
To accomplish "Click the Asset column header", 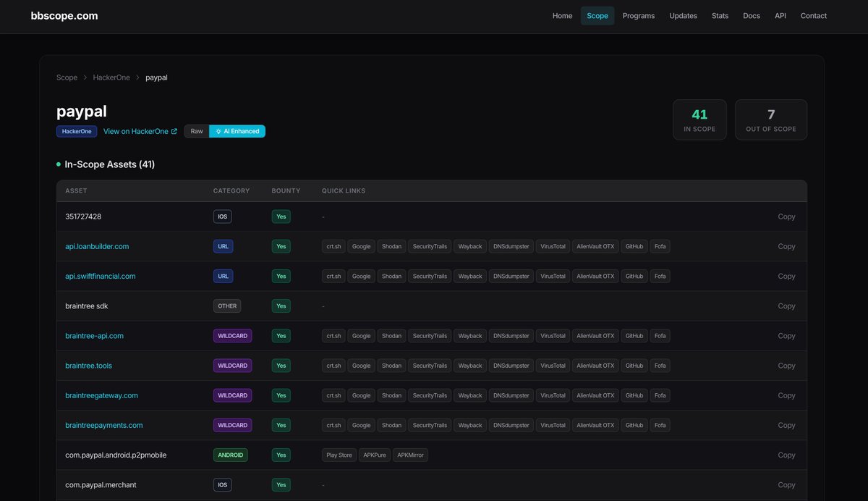I will click(76, 191).
